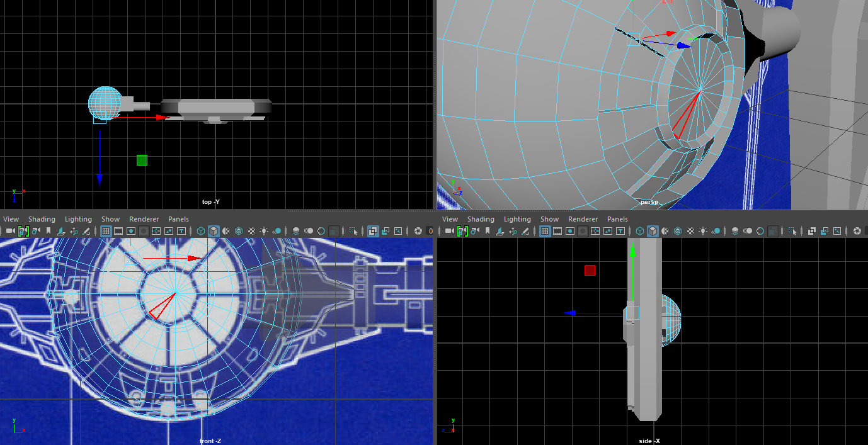Screen dimensions: 868x445
Task: Switch side panel to Wireframe display
Action: pos(640,231)
